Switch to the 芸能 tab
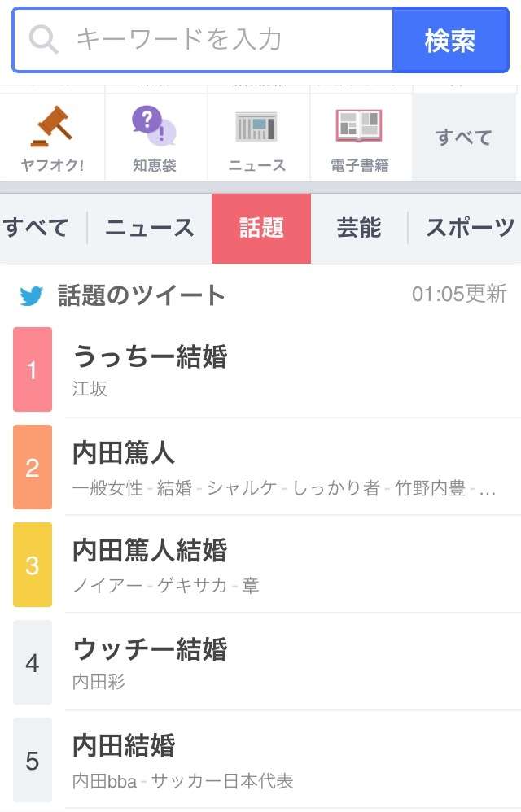521x812 pixels. coord(359,228)
